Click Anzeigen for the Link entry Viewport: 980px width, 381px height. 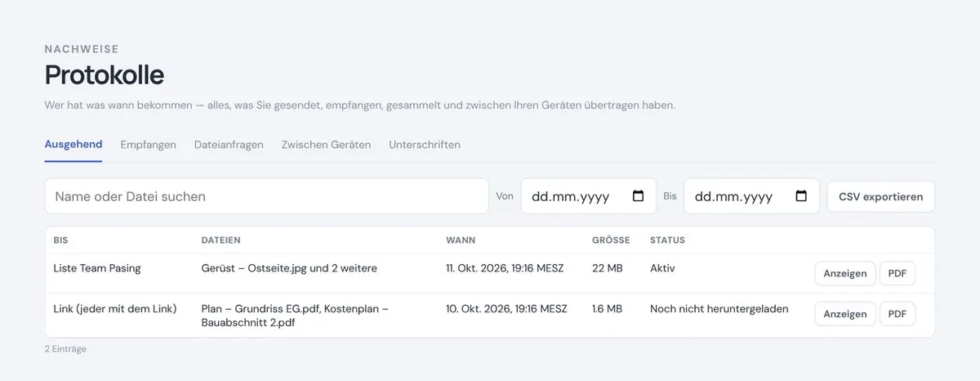[845, 314]
